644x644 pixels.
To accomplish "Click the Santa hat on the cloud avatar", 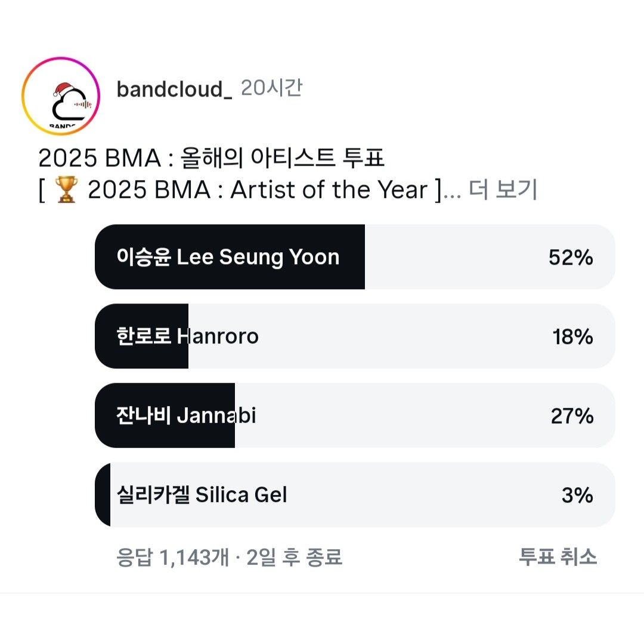I will point(62,89).
